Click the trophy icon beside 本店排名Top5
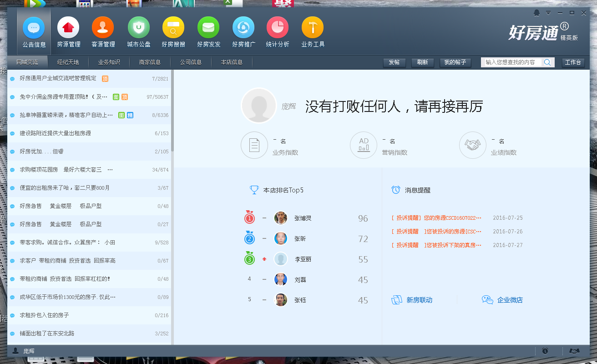The height and width of the screenshot is (364, 597). pyautogui.click(x=254, y=190)
